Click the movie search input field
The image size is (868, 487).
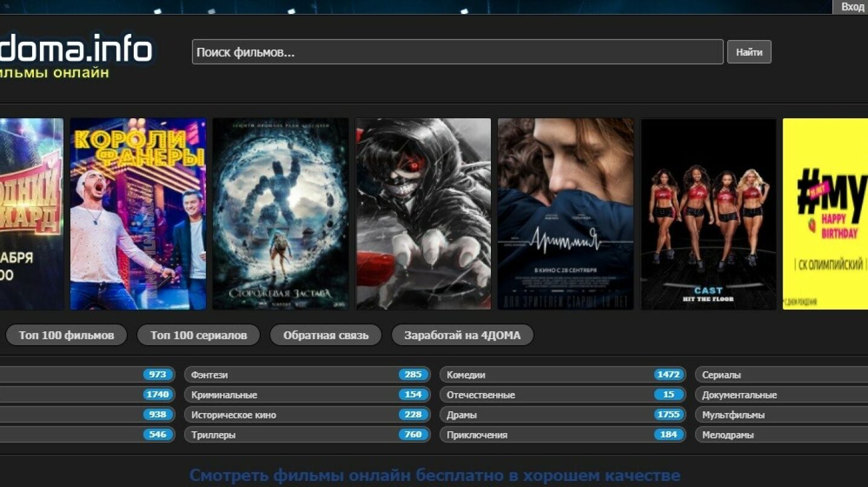click(x=457, y=52)
